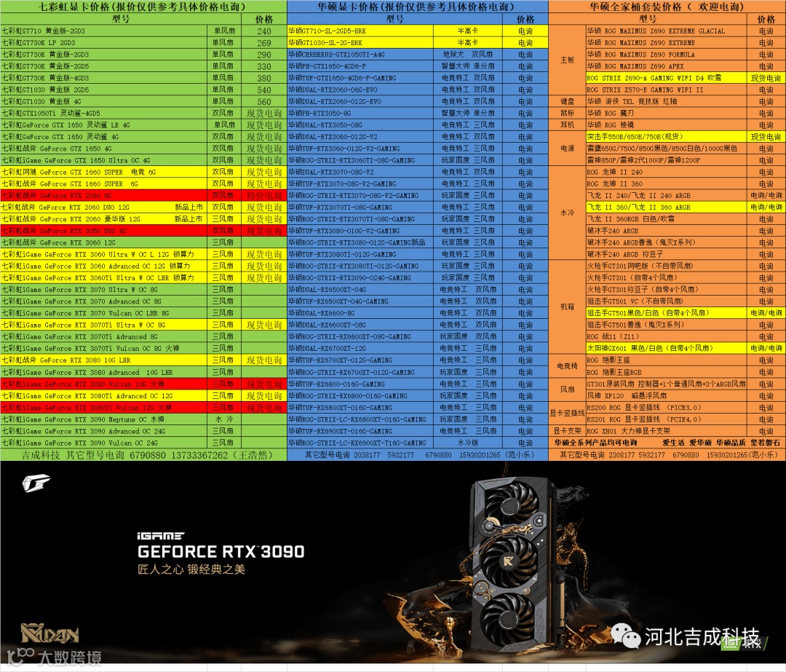Viewport: 786px width, 672px height.
Task: Select the 特价电询 price cell
Action: [x=264, y=196]
